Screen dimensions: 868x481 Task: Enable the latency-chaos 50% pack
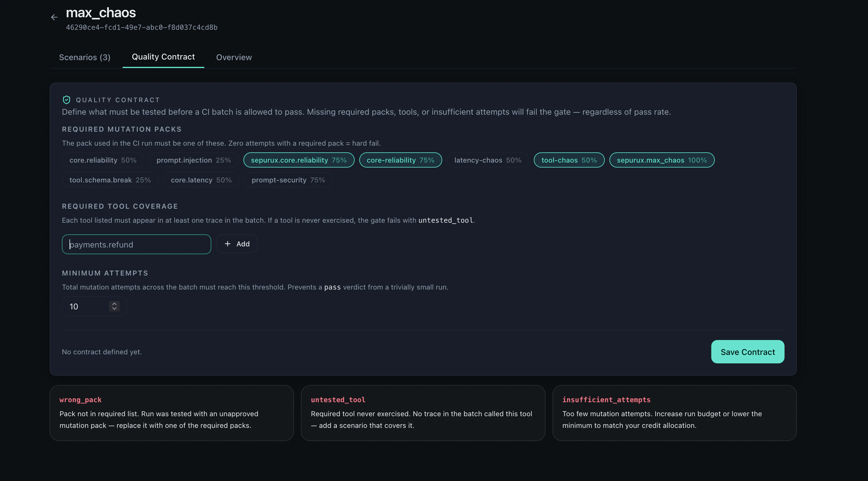click(x=488, y=160)
